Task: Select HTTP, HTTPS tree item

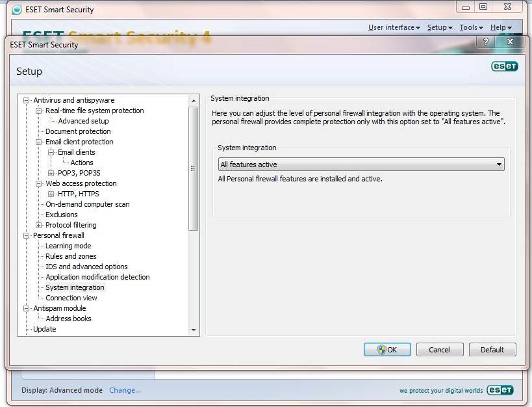Action: point(79,194)
